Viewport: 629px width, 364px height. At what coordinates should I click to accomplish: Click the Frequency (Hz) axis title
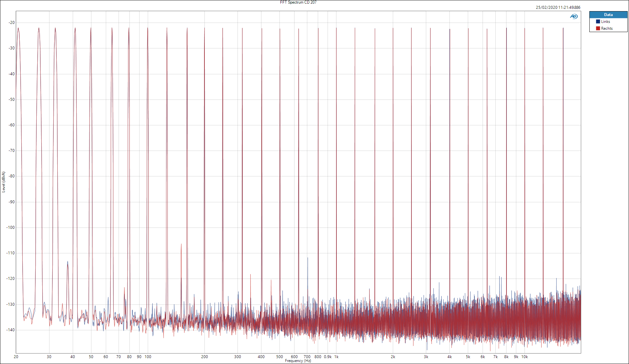click(298, 361)
